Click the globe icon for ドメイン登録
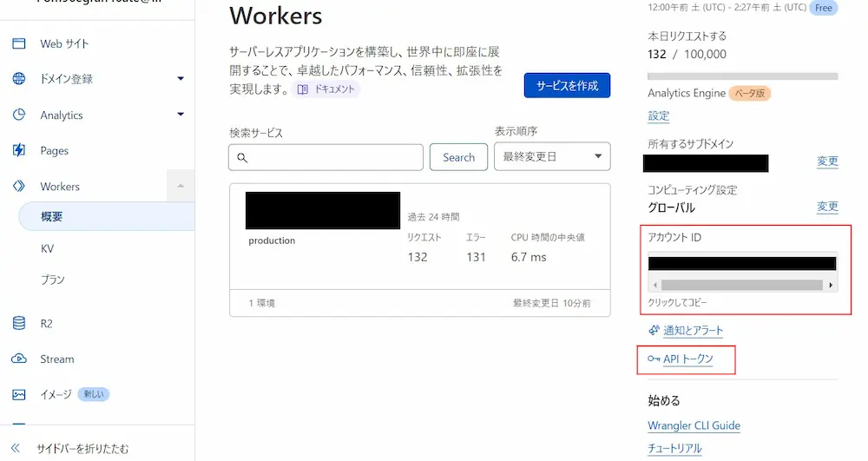 tap(19, 79)
